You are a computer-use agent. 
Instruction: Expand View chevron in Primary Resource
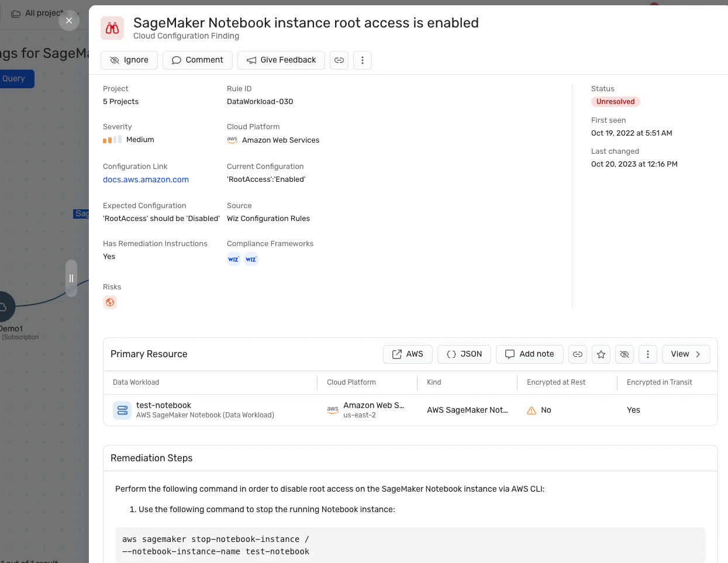pos(686,354)
